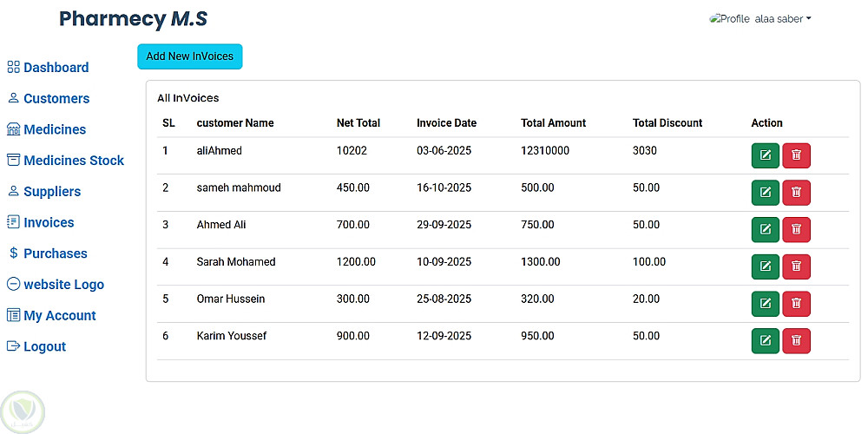
Task: Click the Medicines Stock box icon
Action: click(13, 161)
